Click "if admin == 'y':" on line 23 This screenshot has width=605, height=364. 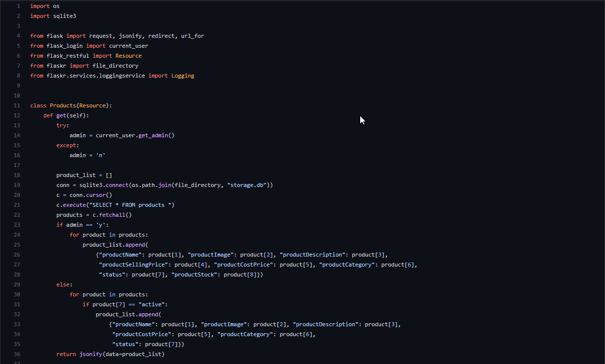(83, 225)
